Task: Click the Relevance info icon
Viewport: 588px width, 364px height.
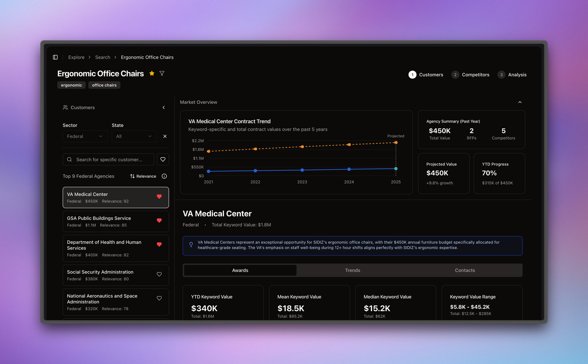Action: 164,176
